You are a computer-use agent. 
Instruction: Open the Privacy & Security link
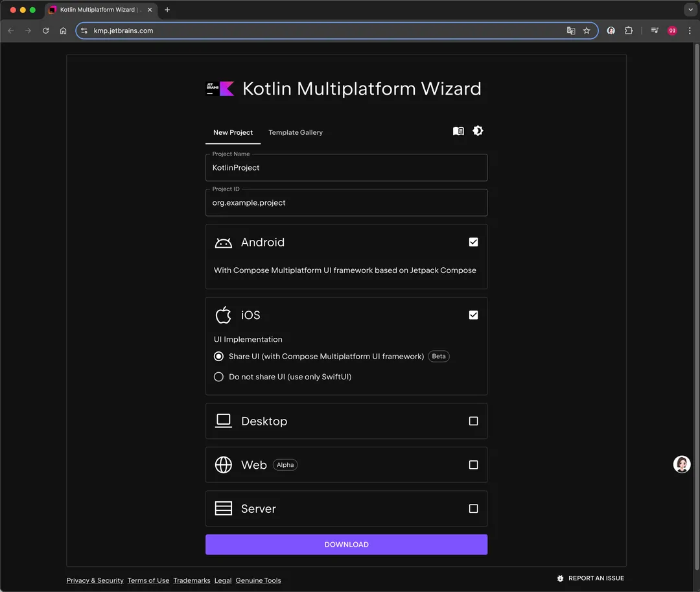point(95,580)
